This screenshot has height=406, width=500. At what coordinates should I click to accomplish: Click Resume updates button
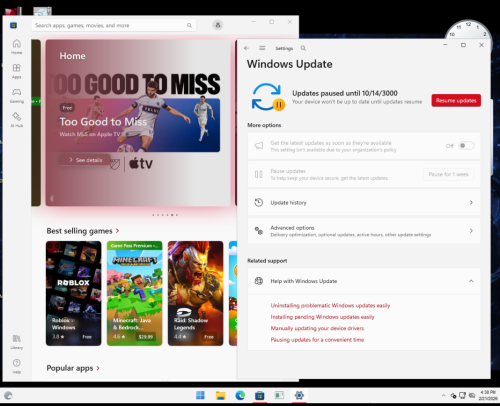click(456, 100)
